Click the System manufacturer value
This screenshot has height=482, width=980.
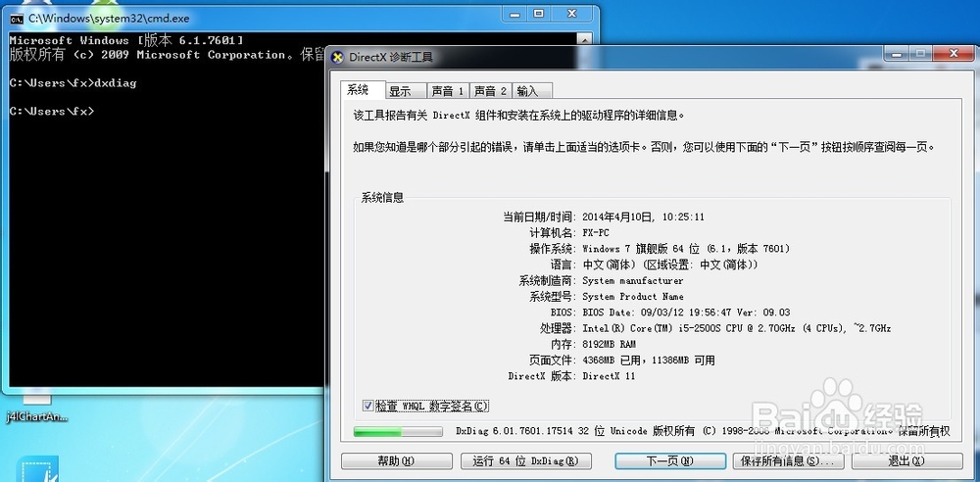632,281
